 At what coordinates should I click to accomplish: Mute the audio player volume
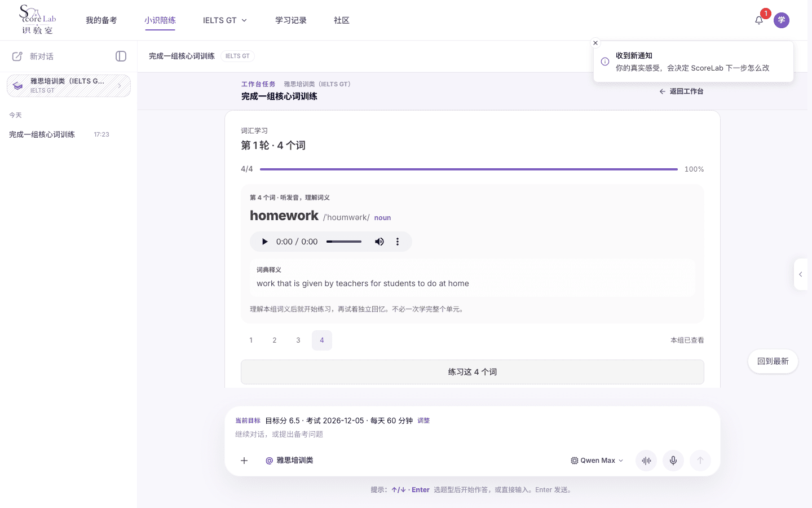[379, 242]
